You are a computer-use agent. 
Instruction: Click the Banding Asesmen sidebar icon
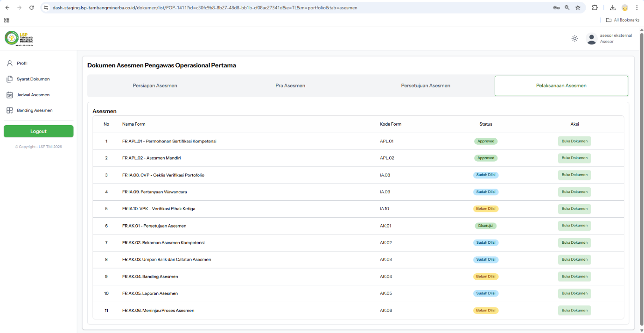(9, 110)
